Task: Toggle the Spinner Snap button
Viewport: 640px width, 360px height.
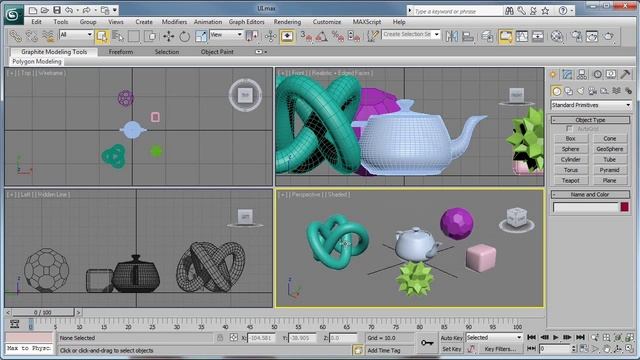Action: coord(354,36)
